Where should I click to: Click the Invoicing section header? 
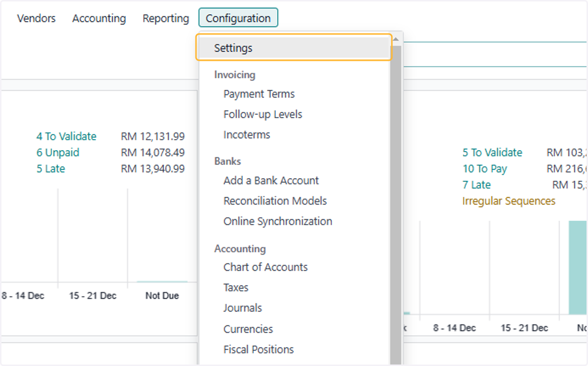point(235,75)
